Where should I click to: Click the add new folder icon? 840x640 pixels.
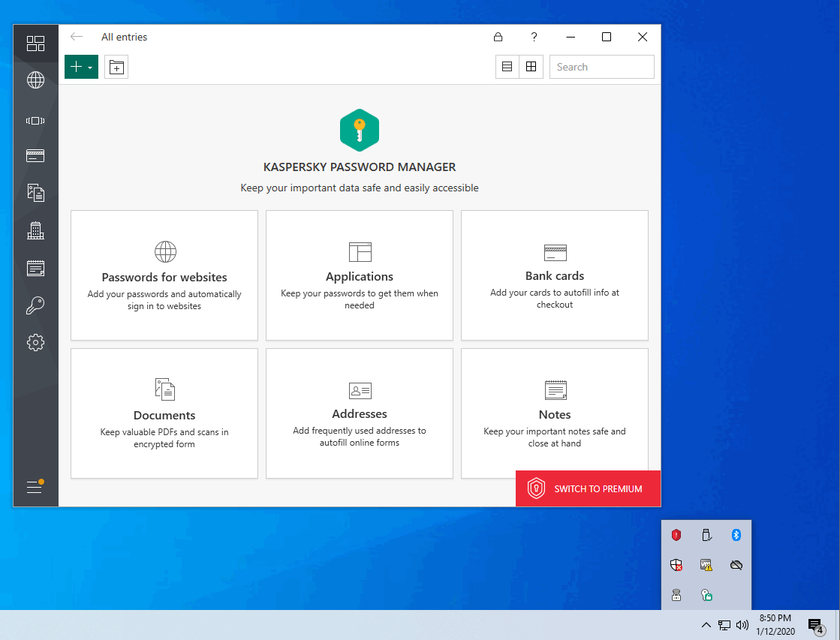pos(116,67)
